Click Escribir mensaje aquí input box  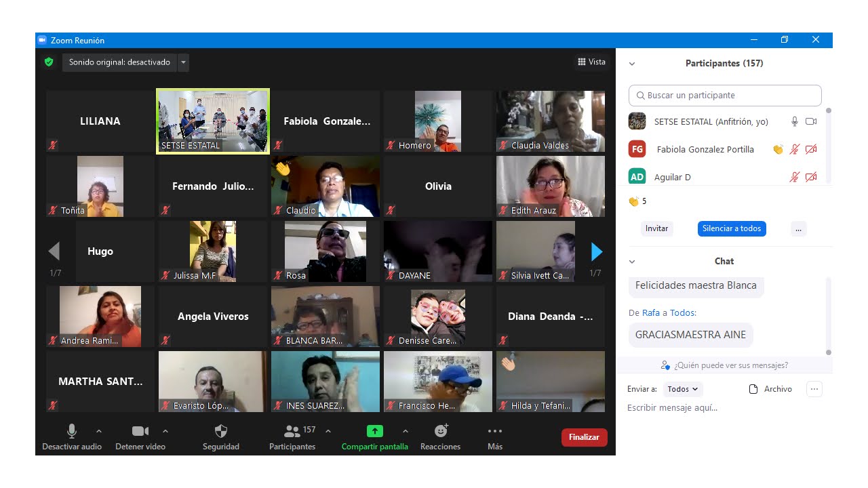point(724,408)
